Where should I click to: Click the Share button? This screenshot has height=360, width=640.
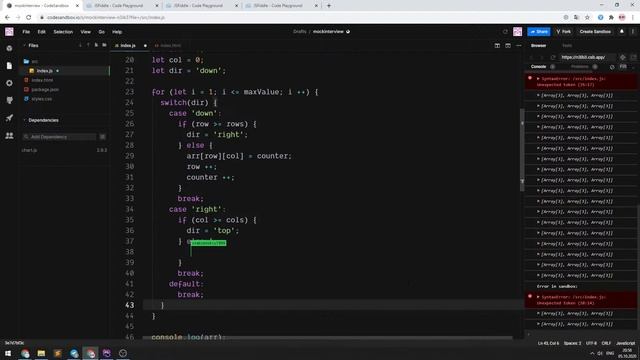[x=539, y=31]
